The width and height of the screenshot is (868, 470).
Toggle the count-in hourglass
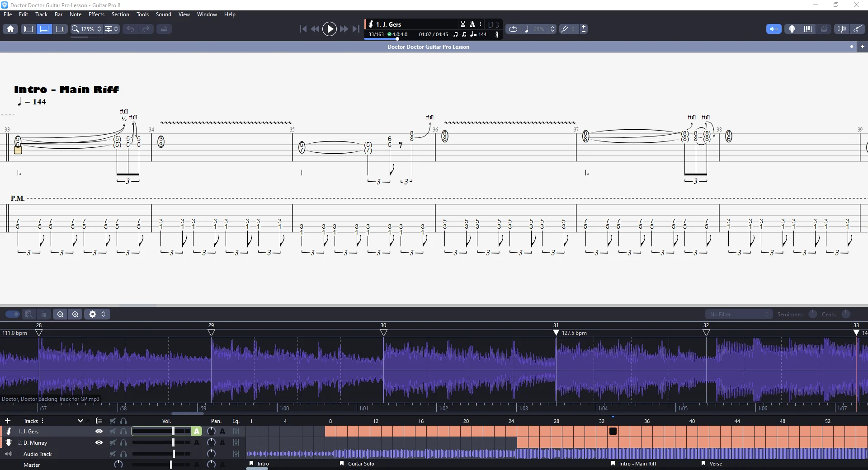click(462, 24)
